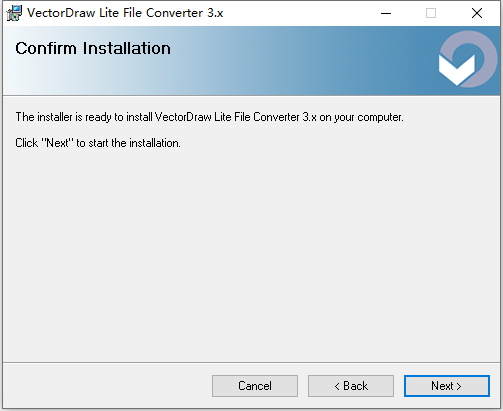Click the right chevron on the Next button

459,386
